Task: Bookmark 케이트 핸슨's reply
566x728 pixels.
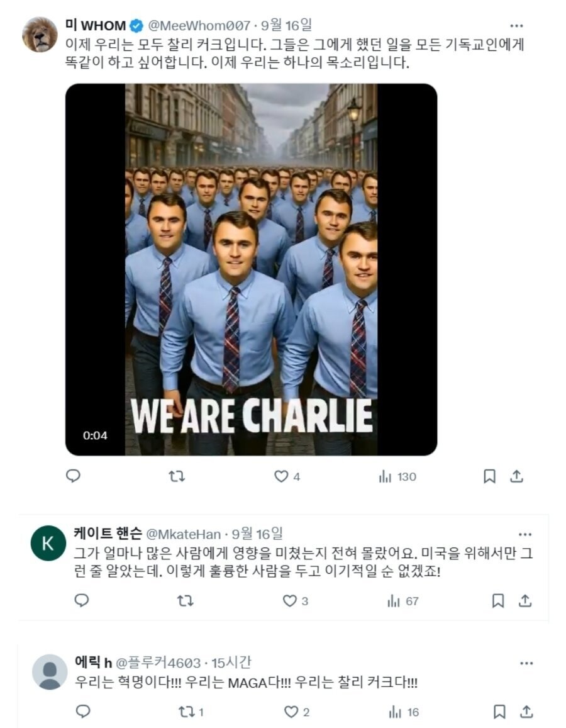Action: (498, 601)
